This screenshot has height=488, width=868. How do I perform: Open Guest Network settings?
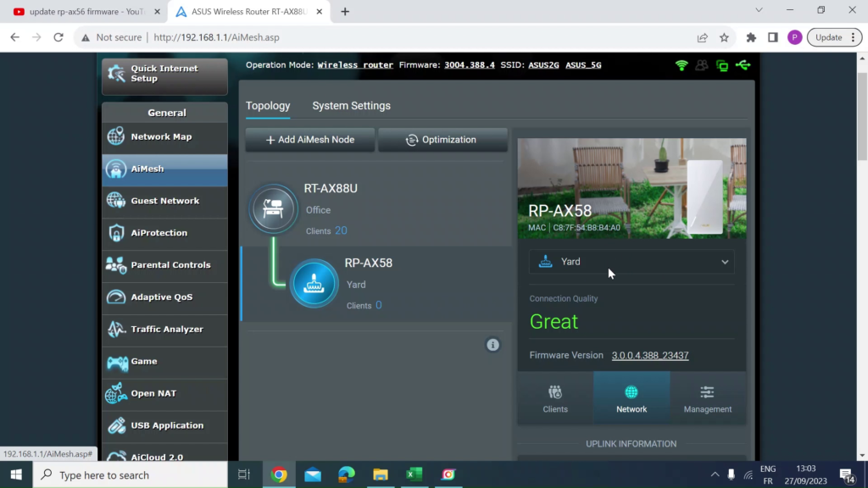click(164, 201)
